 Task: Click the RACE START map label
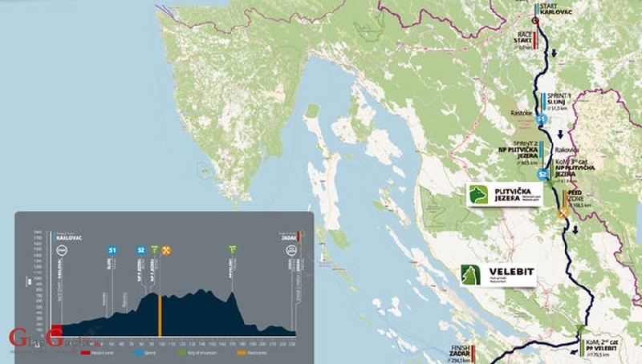[x=523, y=38]
